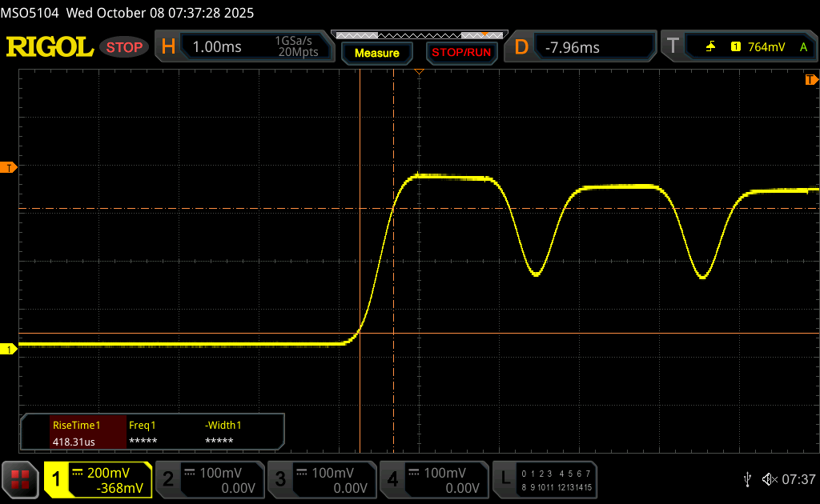The image size is (820, 504).
Task: Open the 764mV trigger level settings
Action: (766, 47)
